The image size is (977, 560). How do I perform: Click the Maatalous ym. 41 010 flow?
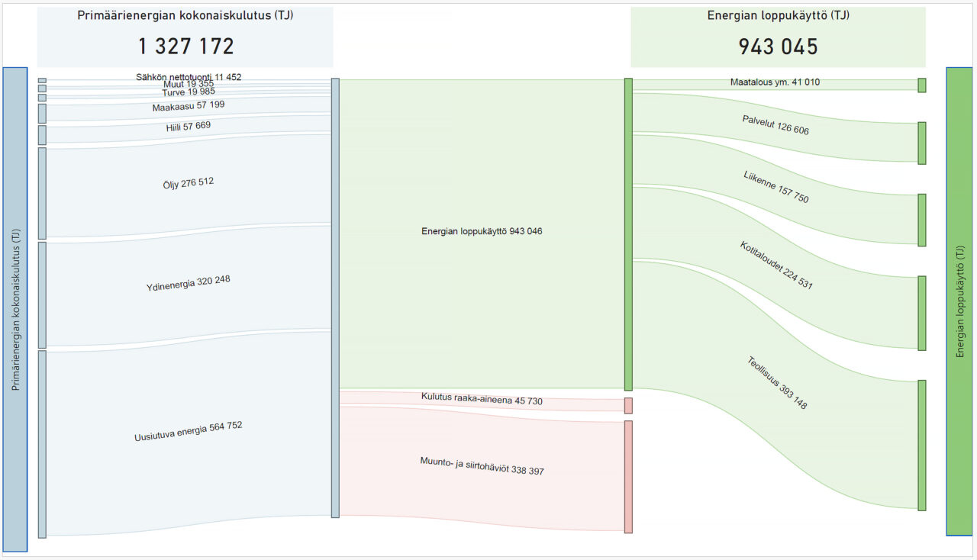tap(775, 83)
